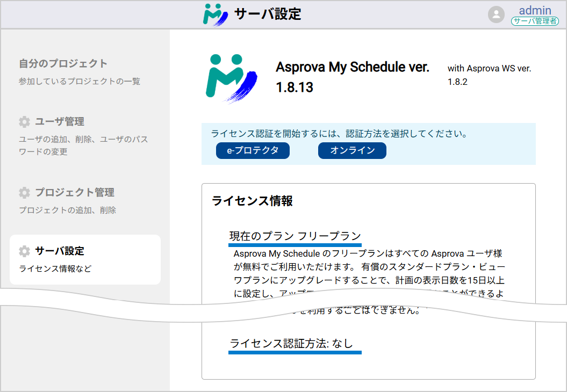Click the ユーザ管理 gear icon
The width and height of the screenshot is (567, 392).
[25, 122]
